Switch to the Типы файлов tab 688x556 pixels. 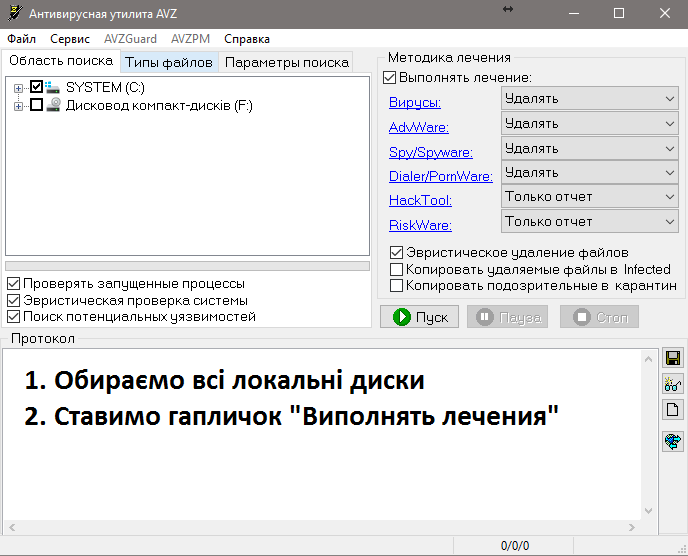pos(169,63)
